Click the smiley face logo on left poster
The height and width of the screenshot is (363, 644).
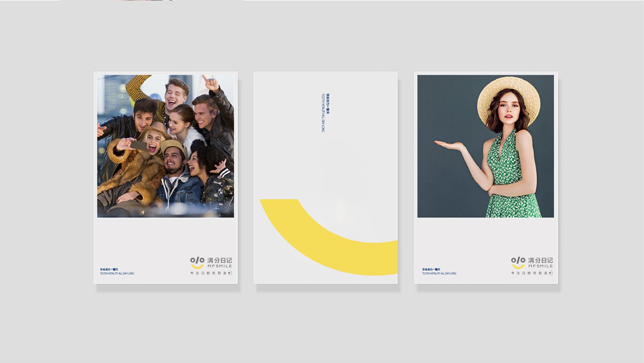click(197, 263)
